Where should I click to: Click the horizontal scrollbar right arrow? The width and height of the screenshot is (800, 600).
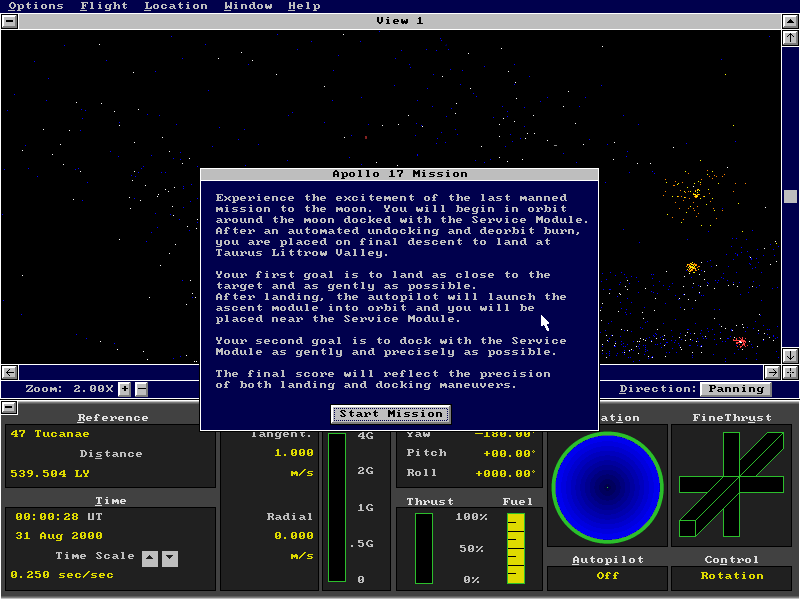click(772, 372)
